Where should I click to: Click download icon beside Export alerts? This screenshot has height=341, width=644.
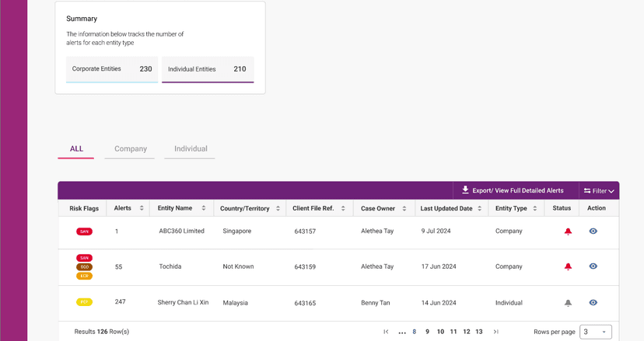(x=465, y=190)
